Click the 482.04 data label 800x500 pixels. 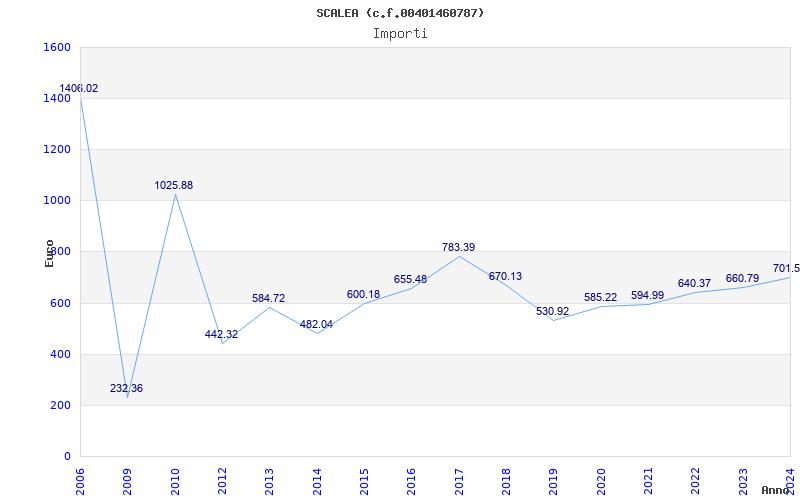[x=316, y=324]
